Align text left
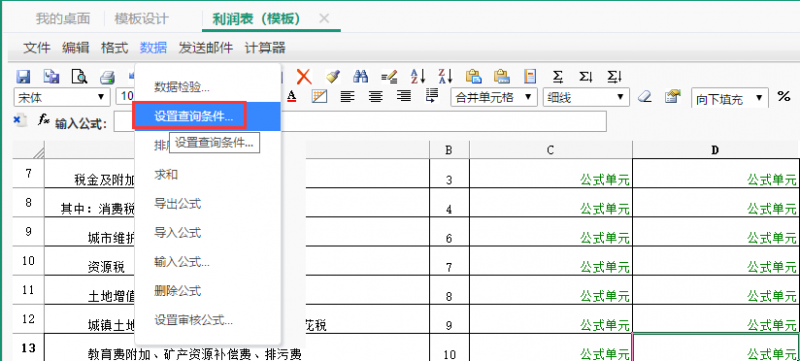 coord(348,96)
